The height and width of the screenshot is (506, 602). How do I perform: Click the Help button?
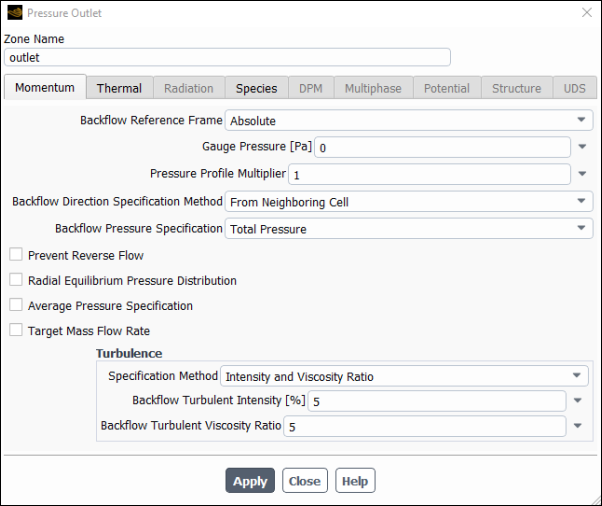(354, 481)
